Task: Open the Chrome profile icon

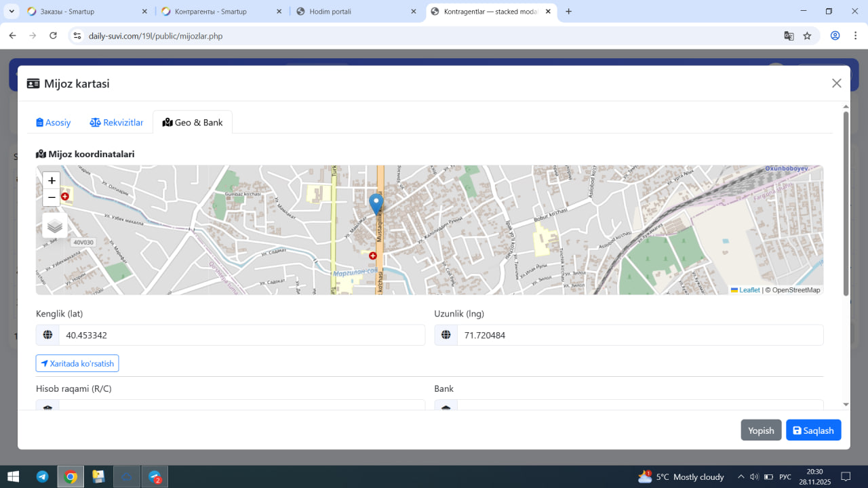Action: (835, 36)
